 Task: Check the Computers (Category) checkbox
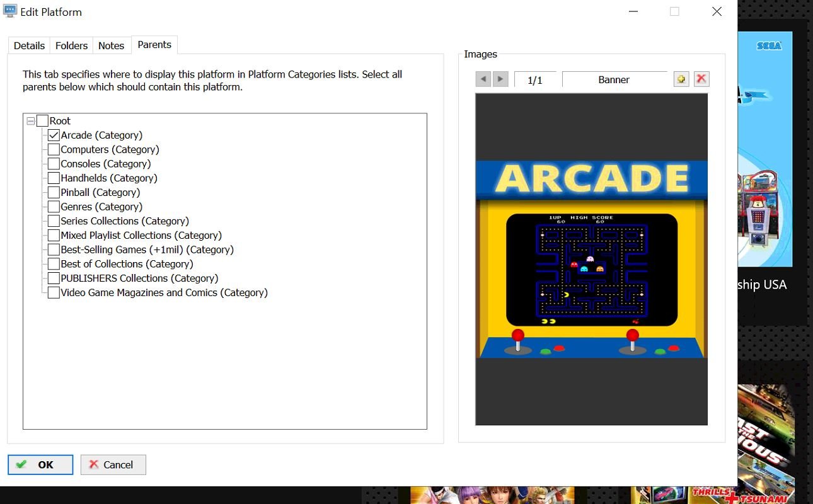(54, 149)
